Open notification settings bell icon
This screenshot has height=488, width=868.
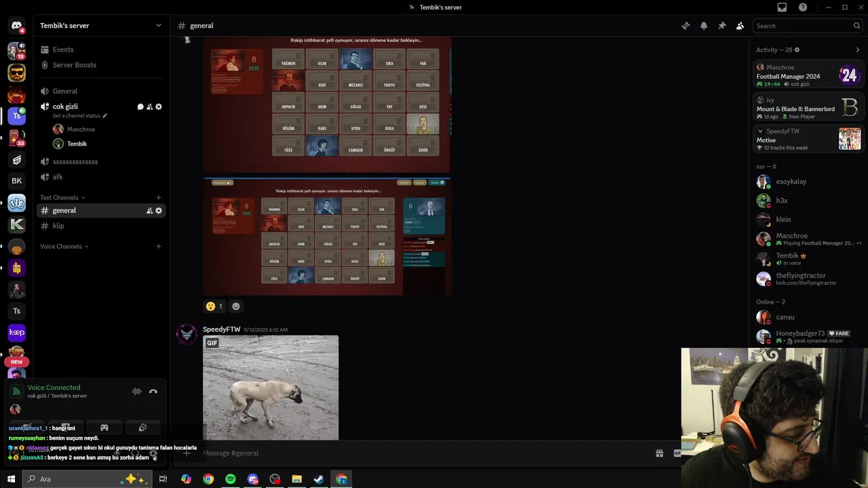(704, 26)
